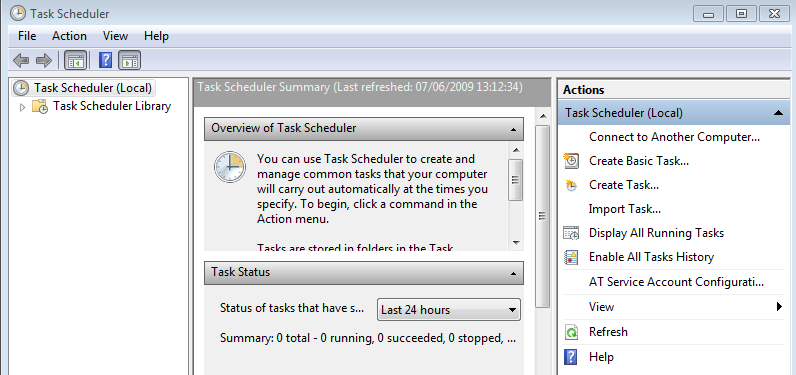Screen dimensions: 796x375
Task: Click the Enable All Tasks History icon
Action: (571, 257)
